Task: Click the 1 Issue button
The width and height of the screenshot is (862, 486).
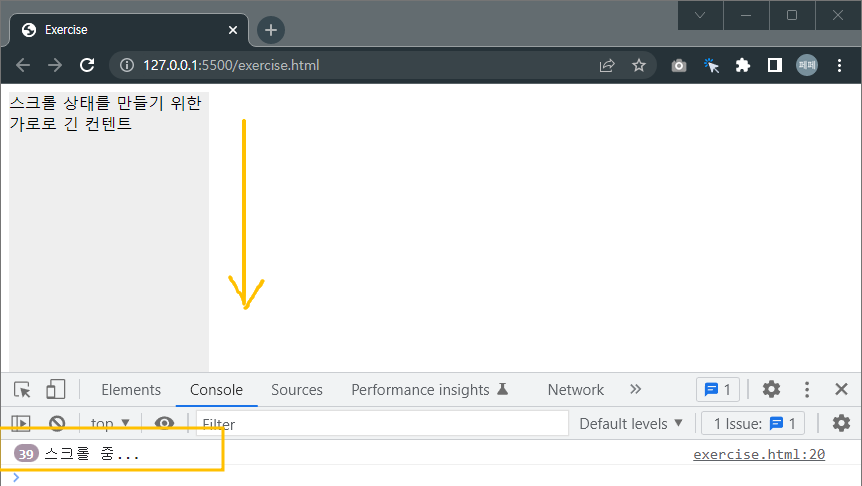Action: pos(753,423)
